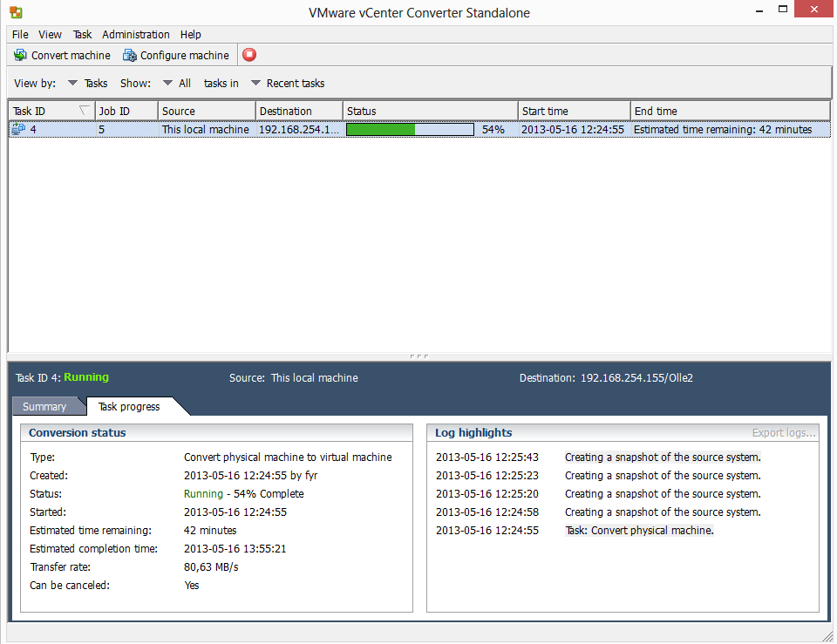837x644 pixels.
Task: Click the pane splitter grip dots
Action: [x=419, y=356]
